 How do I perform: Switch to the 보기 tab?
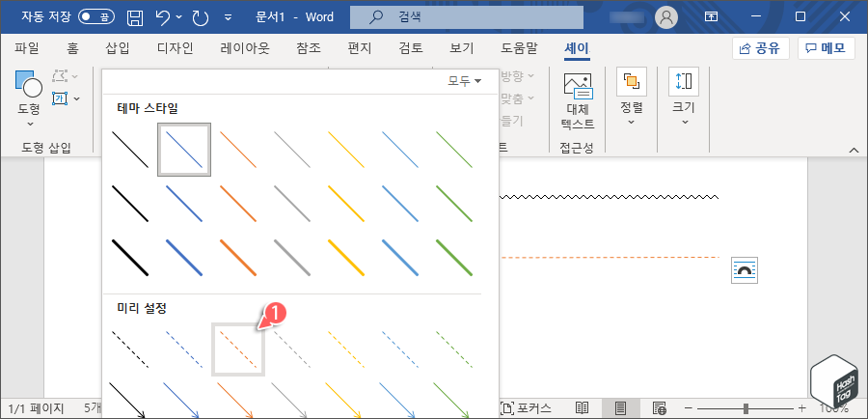point(461,48)
